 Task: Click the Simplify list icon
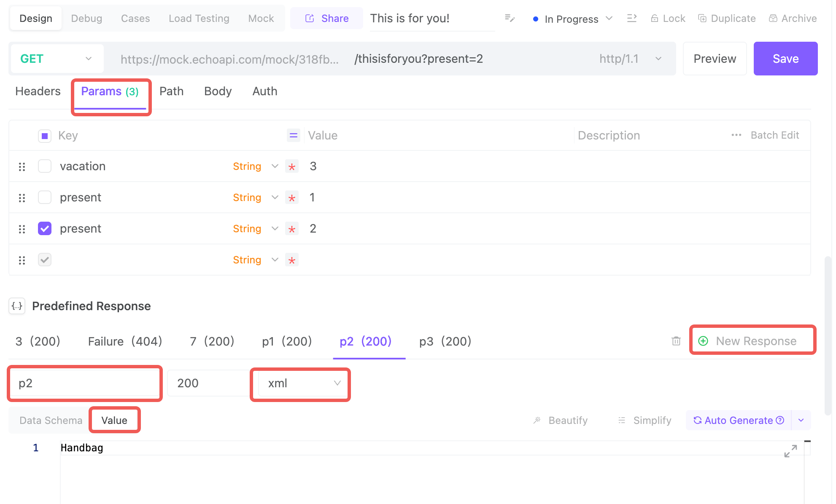pos(622,420)
